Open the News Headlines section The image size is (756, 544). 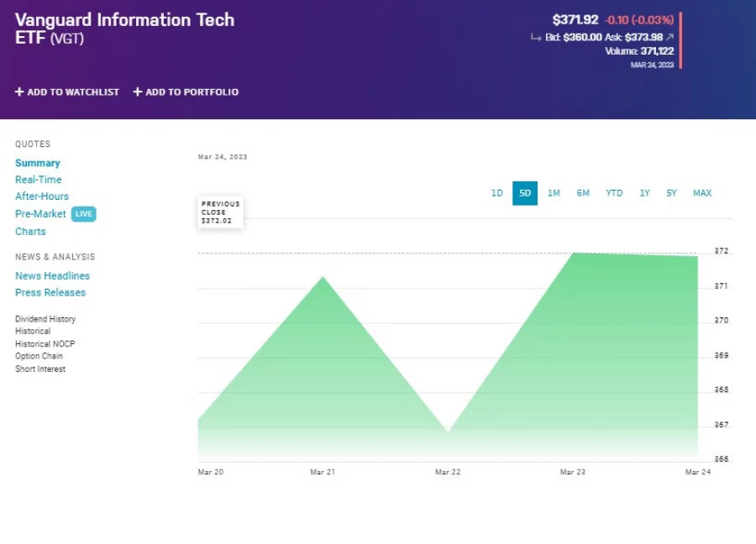[x=53, y=275]
